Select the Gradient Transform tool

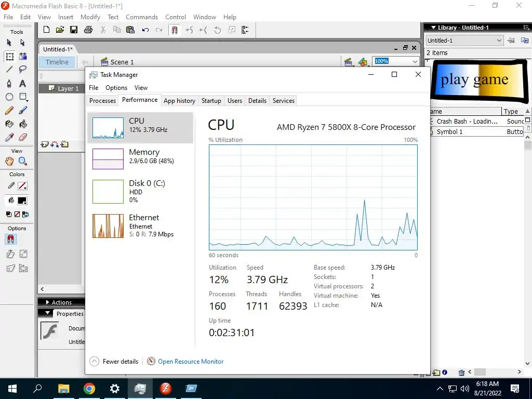pos(23,56)
